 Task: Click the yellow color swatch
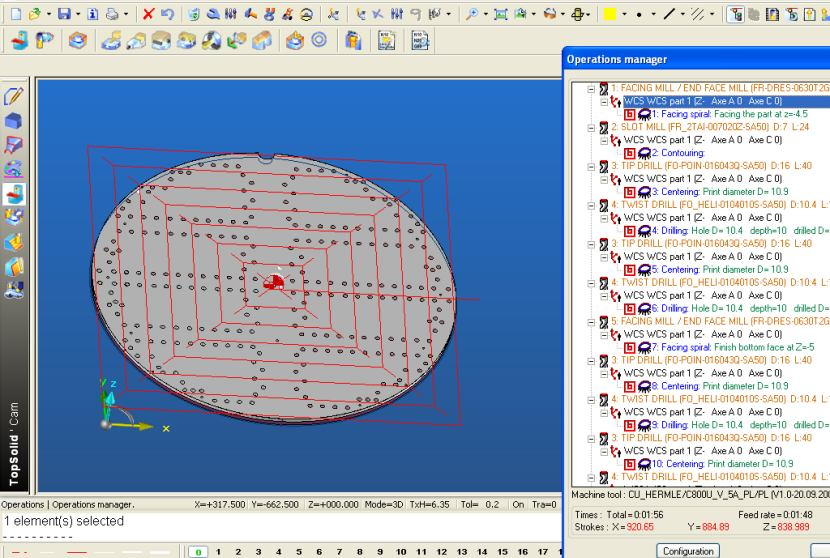[x=610, y=14]
